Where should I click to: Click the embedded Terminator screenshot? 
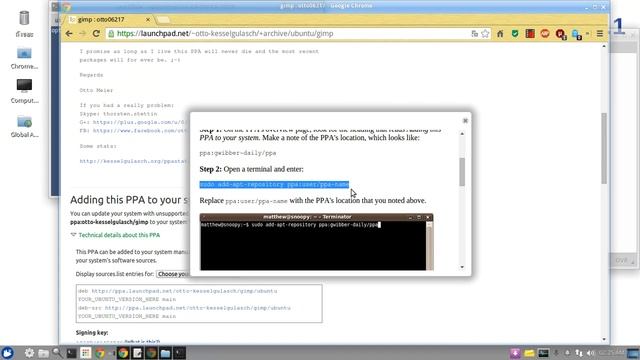pos(316,242)
